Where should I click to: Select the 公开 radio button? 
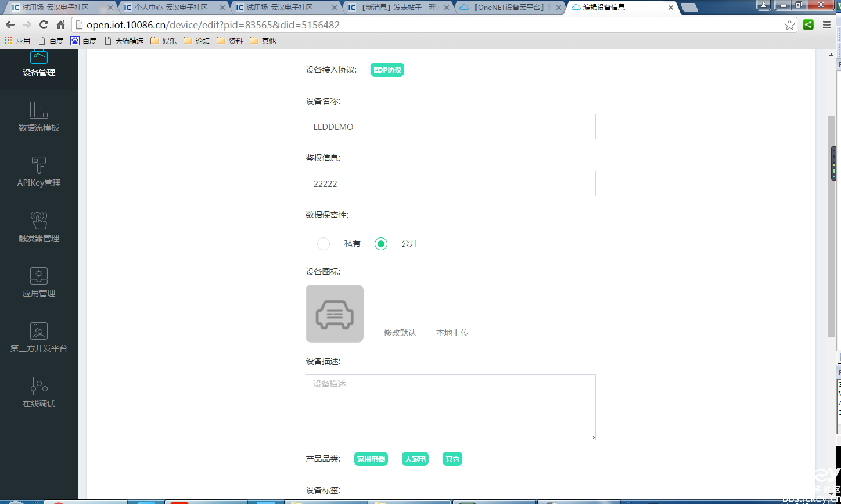pyautogui.click(x=381, y=244)
